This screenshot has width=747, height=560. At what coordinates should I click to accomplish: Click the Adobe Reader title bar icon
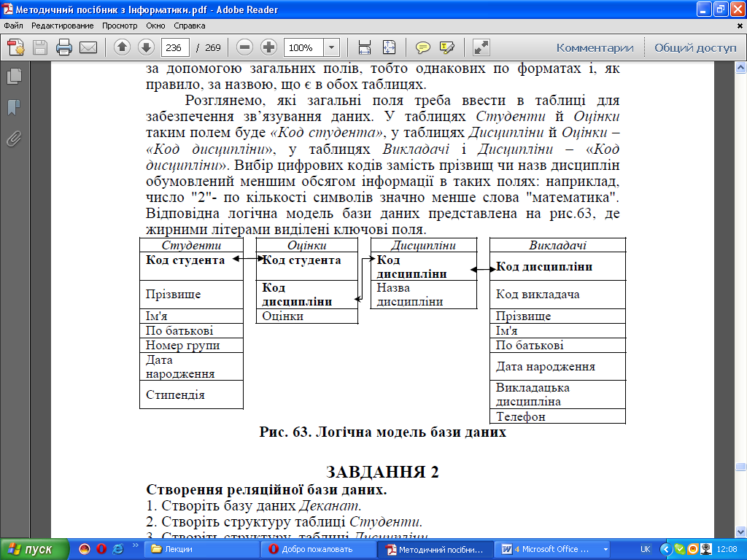[x=7, y=9]
